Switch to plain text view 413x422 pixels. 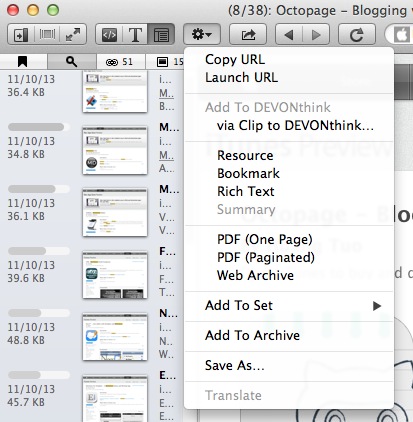[x=135, y=34]
